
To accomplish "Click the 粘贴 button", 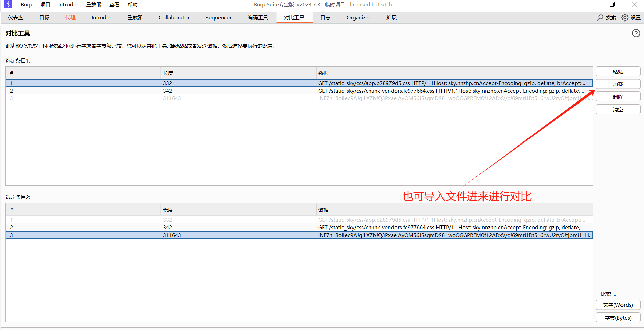I will click(x=618, y=72).
